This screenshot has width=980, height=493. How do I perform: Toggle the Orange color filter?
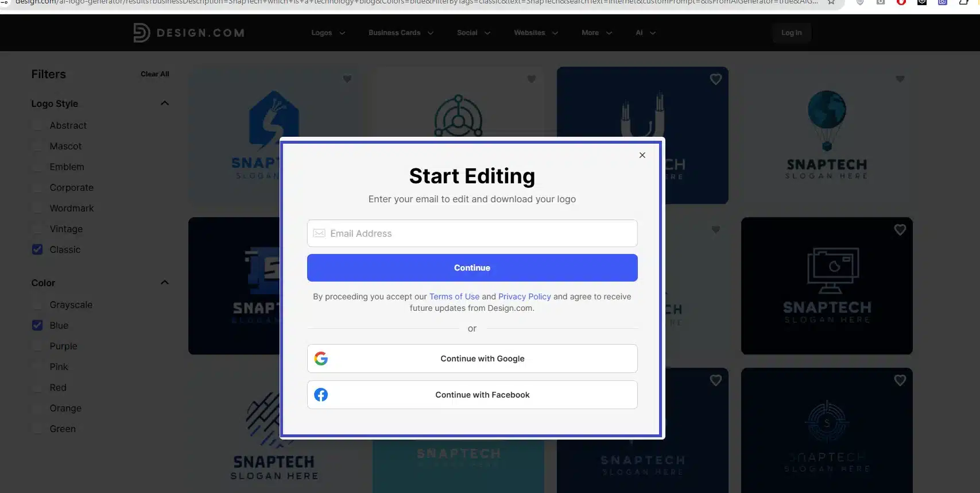click(x=37, y=408)
